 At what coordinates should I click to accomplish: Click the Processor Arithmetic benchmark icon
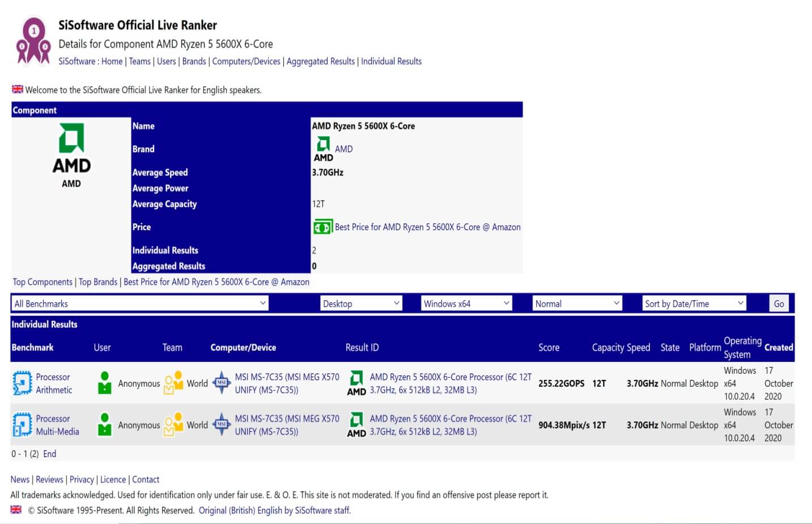[x=22, y=383]
